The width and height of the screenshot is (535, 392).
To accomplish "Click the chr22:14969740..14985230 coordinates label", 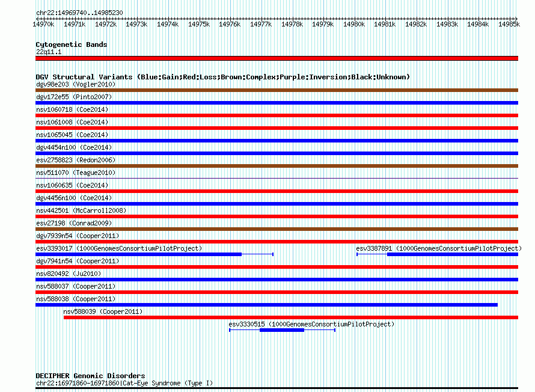I will coord(79,13).
